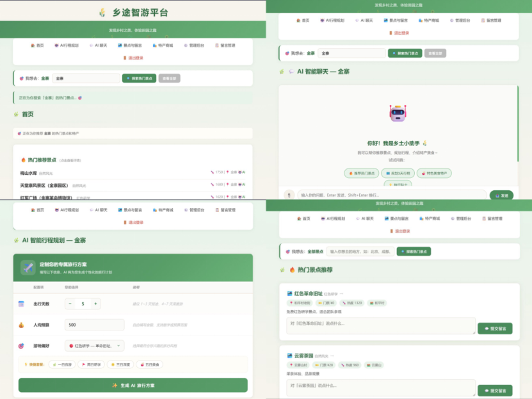This screenshot has width=532, height=399.
Task: Increase 出行天数 with the plus button
Action: coord(95,304)
